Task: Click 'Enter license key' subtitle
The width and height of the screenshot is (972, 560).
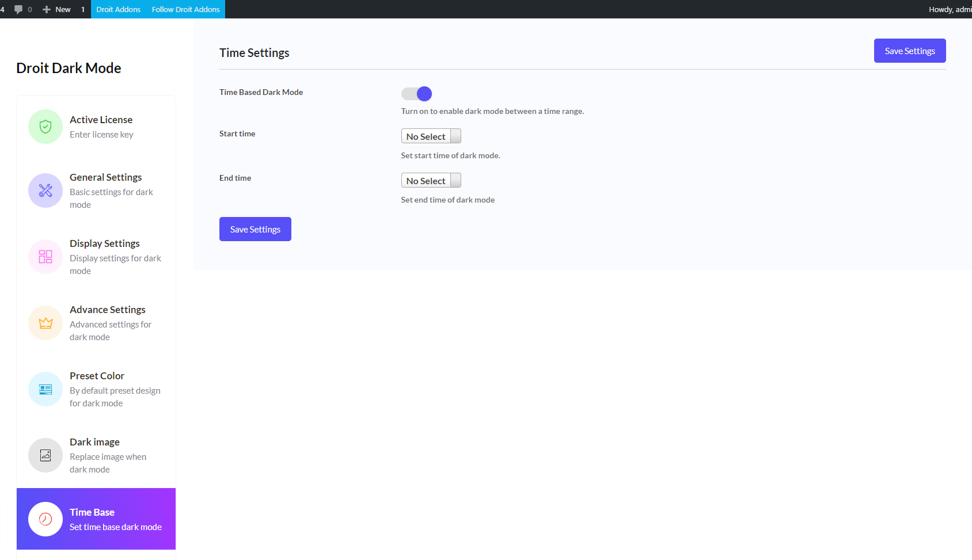Action: tap(101, 135)
